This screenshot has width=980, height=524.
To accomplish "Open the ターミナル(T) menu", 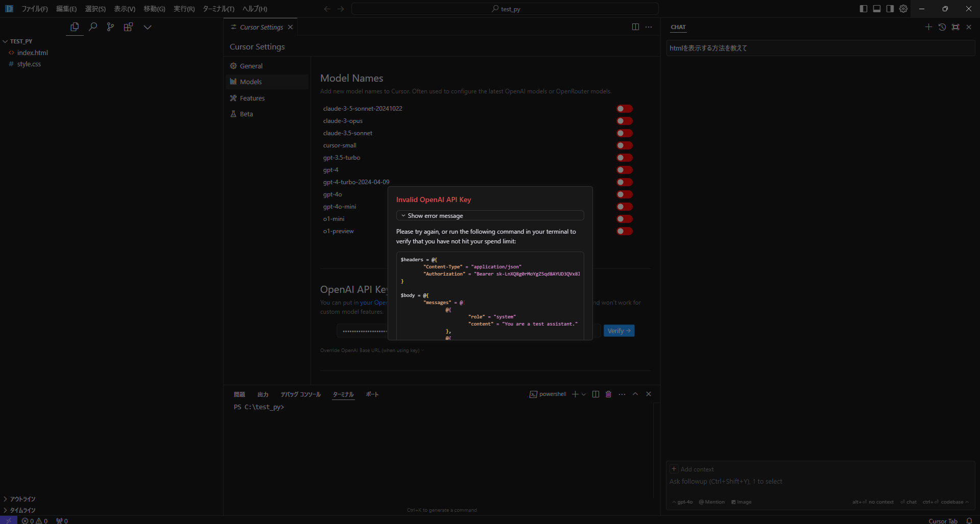I will pos(218,9).
